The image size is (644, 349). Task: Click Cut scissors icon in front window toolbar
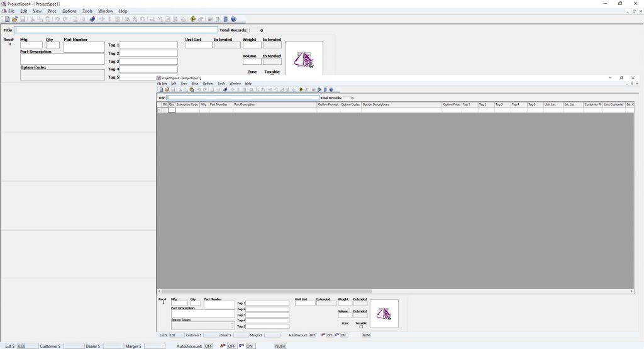[180, 89]
